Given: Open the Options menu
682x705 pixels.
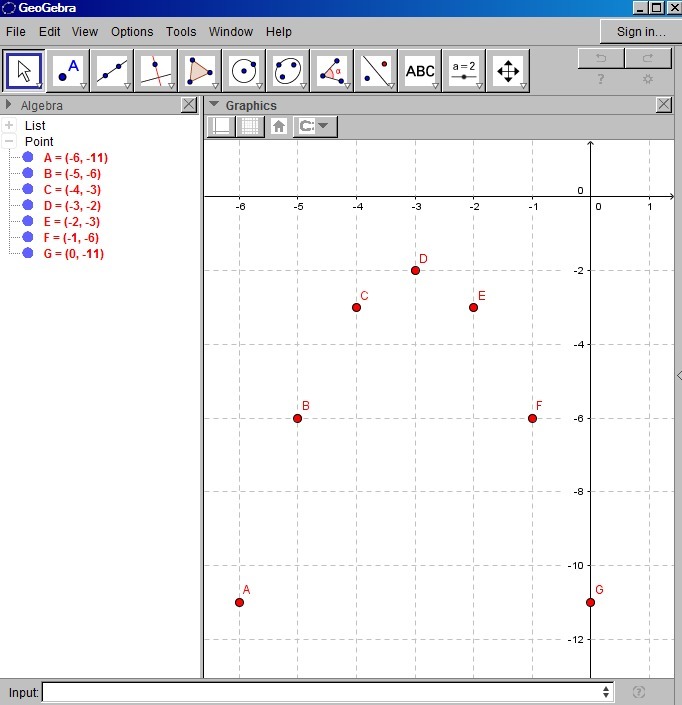Looking at the screenshot, I should (132, 32).
